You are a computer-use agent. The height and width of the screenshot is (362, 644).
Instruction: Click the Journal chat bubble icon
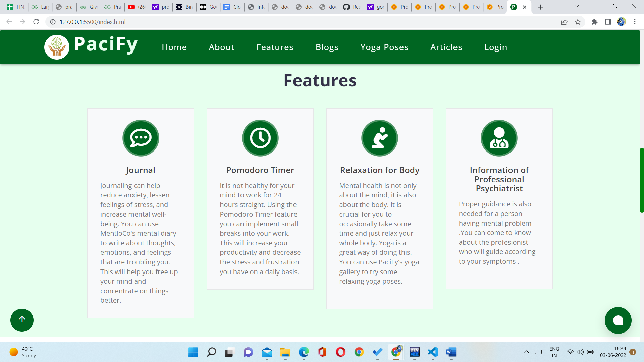(141, 138)
